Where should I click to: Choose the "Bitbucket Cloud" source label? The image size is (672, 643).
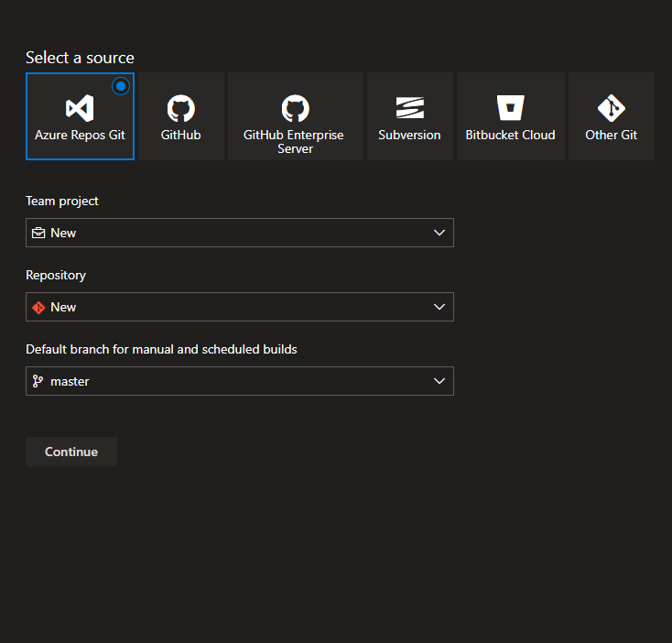[x=510, y=135]
